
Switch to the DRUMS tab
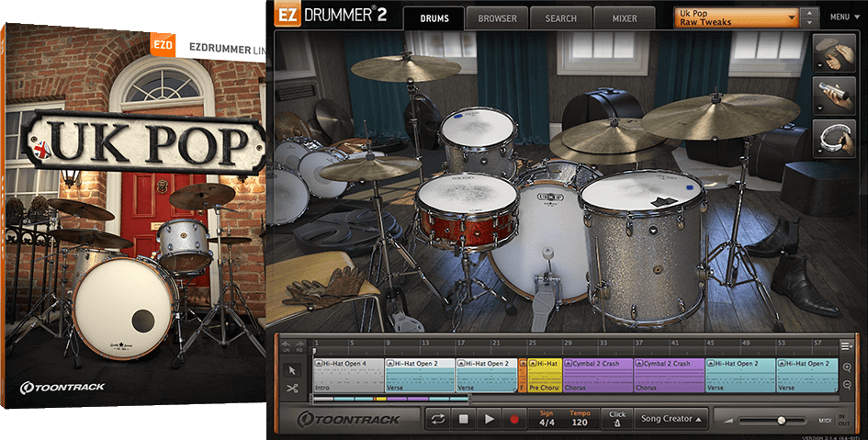tap(434, 18)
